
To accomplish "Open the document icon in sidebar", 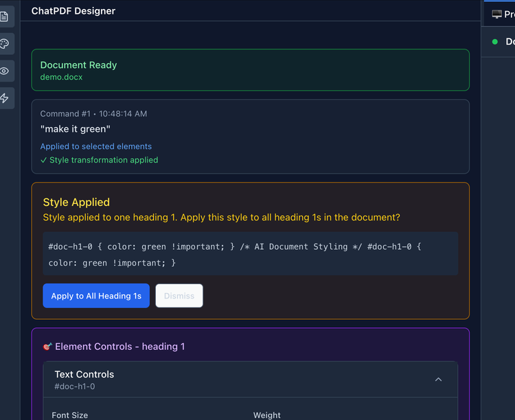I will coord(4,16).
